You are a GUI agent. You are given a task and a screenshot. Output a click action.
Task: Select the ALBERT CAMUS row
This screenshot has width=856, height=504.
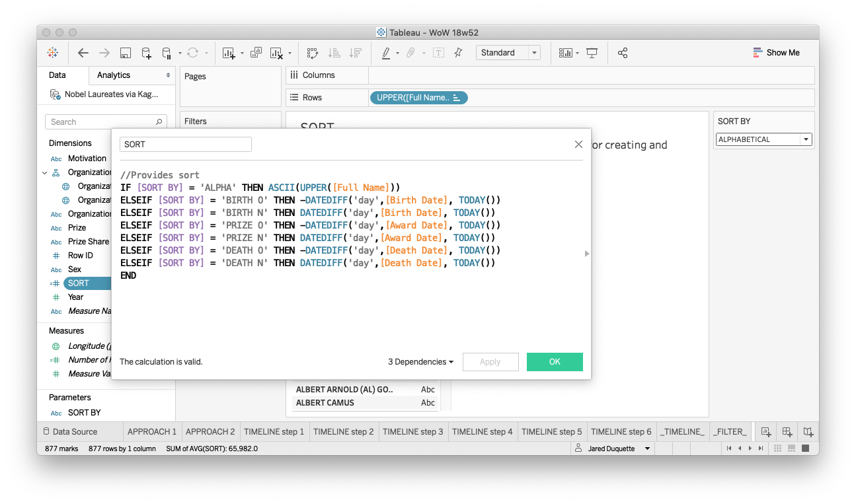(366, 403)
